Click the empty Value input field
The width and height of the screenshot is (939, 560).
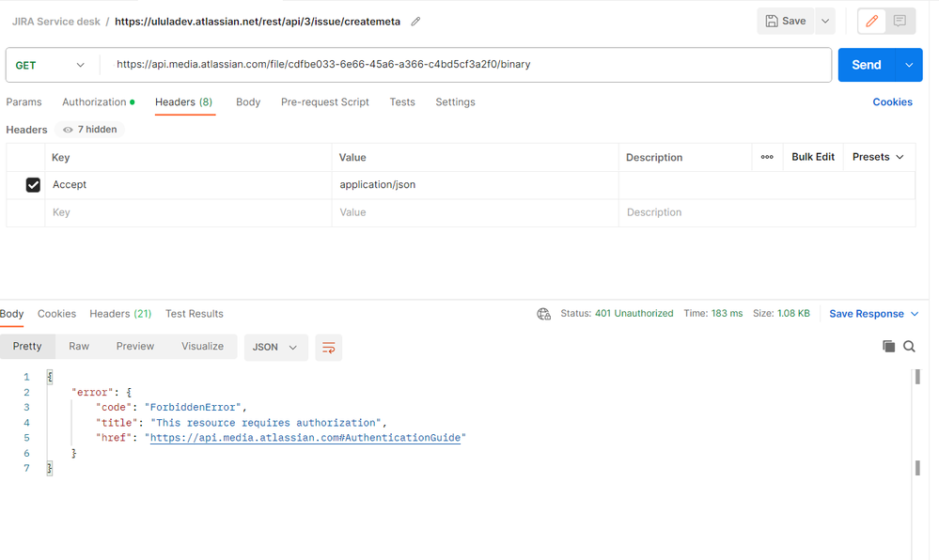tap(476, 212)
